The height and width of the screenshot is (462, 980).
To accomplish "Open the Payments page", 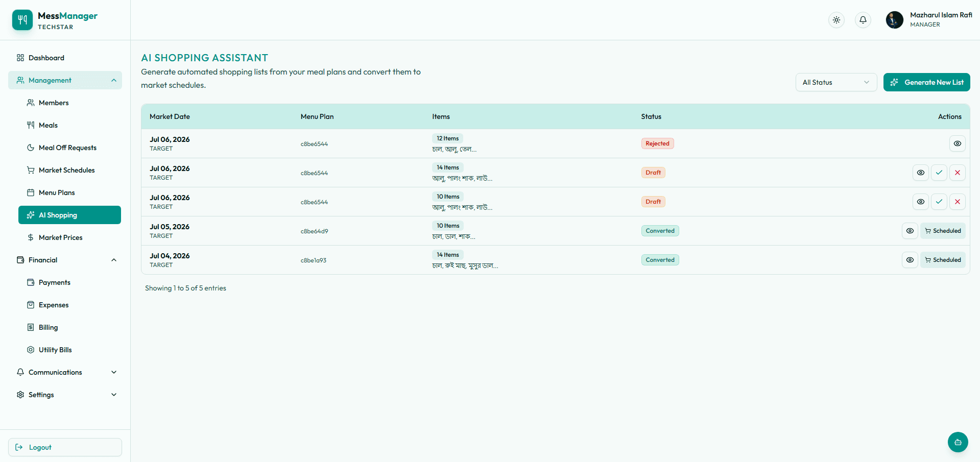I will [x=69, y=282].
